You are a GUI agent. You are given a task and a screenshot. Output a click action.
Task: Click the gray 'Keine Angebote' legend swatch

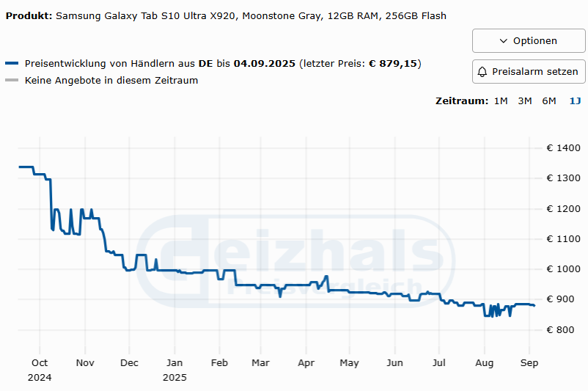pyautogui.click(x=12, y=80)
